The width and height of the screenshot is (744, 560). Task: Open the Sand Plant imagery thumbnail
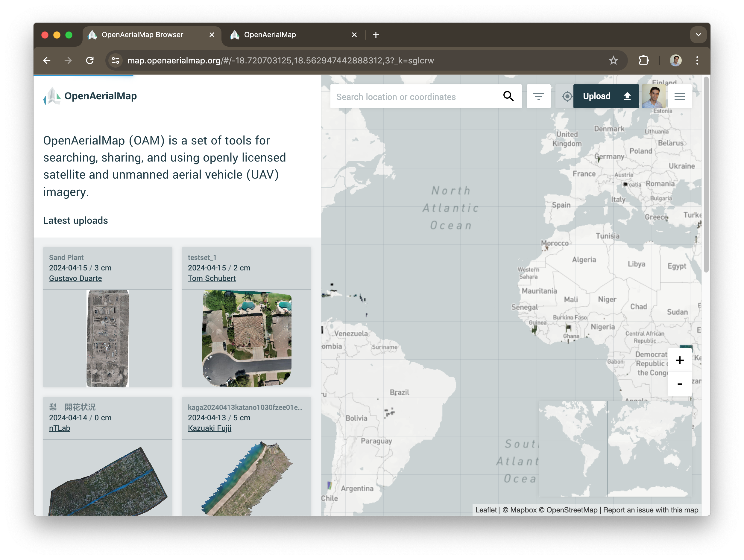point(108,339)
